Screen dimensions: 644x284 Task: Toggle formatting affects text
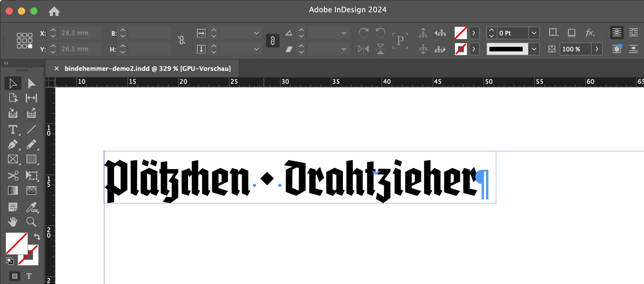coord(29,276)
